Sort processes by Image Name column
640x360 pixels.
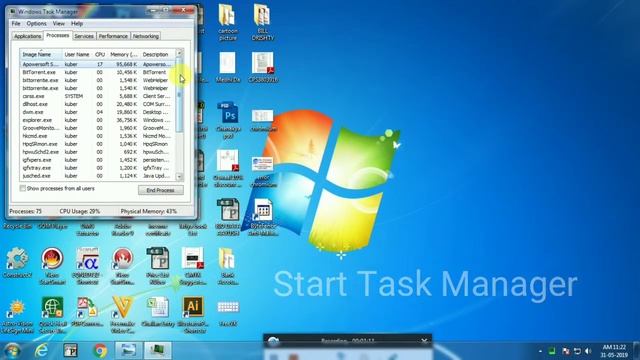(41, 54)
